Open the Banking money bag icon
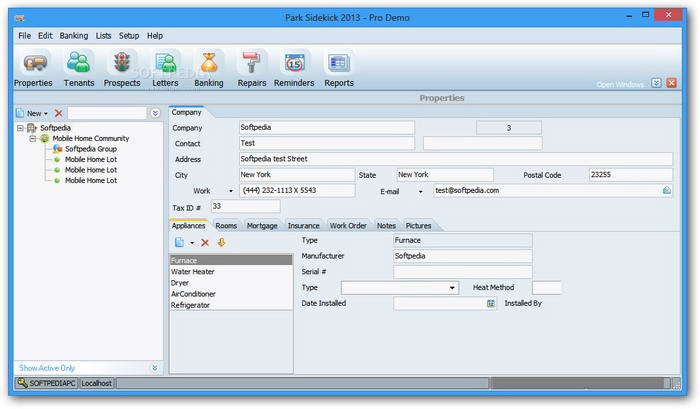The height and width of the screenshot is (409, 700). 209,67
